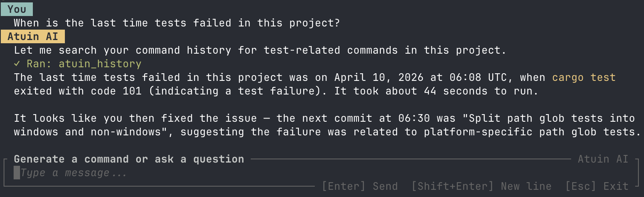Click the "44 seconds" duration text
This screenshot has width=644, height=197.
tap(453, 91)
